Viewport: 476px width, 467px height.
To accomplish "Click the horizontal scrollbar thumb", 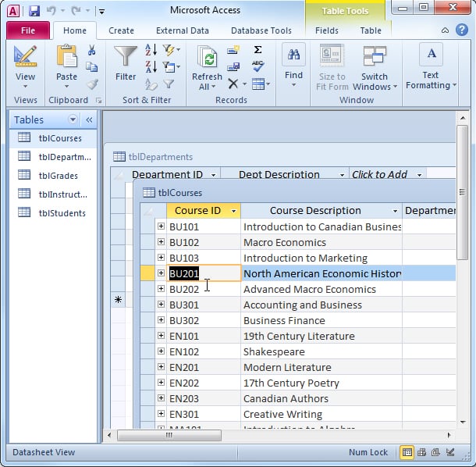I will tap(169, 436).
